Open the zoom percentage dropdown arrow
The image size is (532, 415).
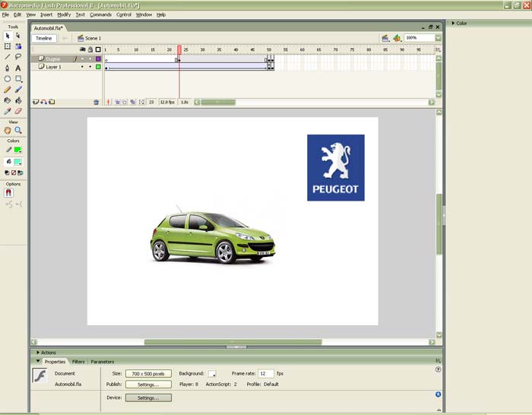tap(439, 38)
